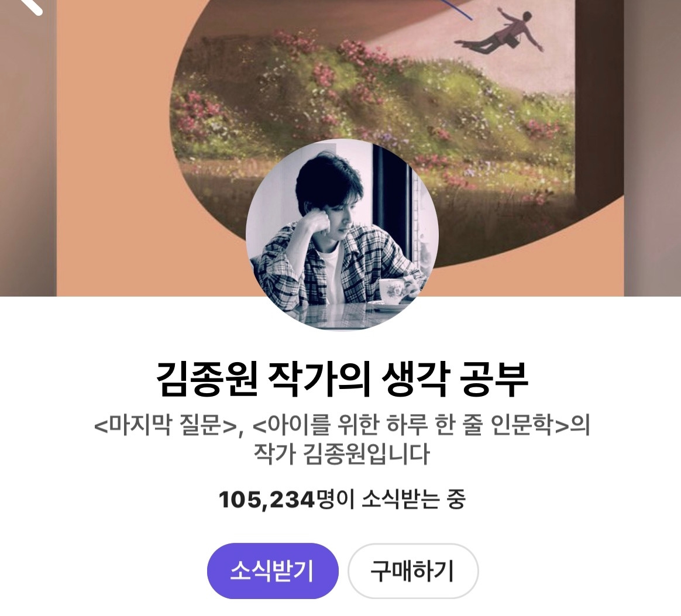The height and width of the screenshot is (616, 681).
Task: Select the title 김종원 작가의 생각 공부
Action: coord(342,379)
